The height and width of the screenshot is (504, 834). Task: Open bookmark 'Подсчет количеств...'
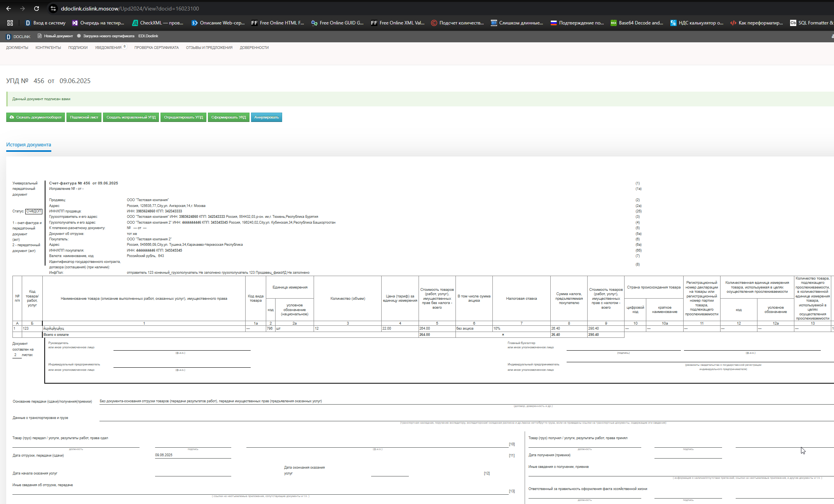457,23
